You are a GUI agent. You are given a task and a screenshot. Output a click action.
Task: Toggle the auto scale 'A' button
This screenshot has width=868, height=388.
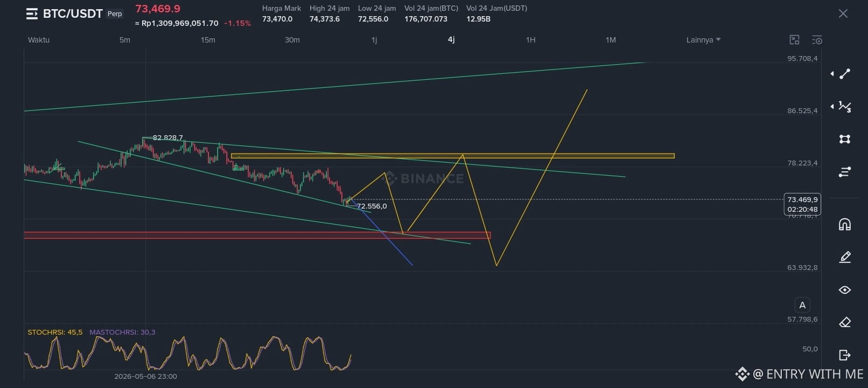point(802,305)
